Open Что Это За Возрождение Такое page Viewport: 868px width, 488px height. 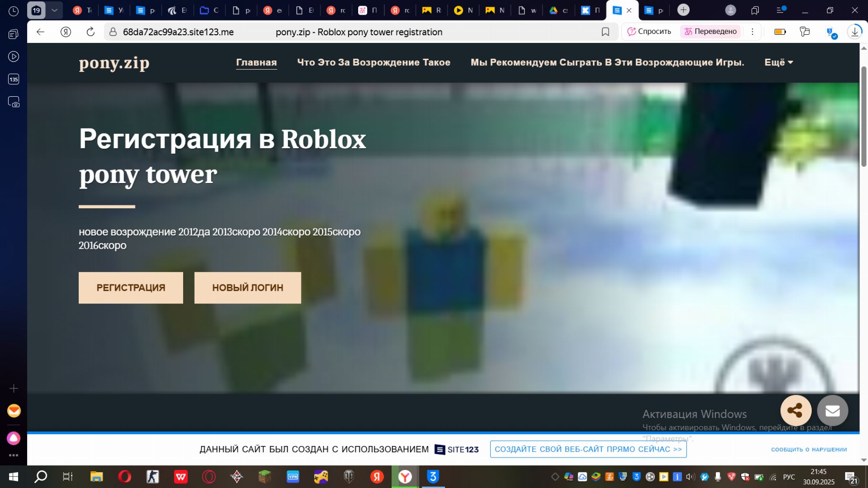point(373,62)
